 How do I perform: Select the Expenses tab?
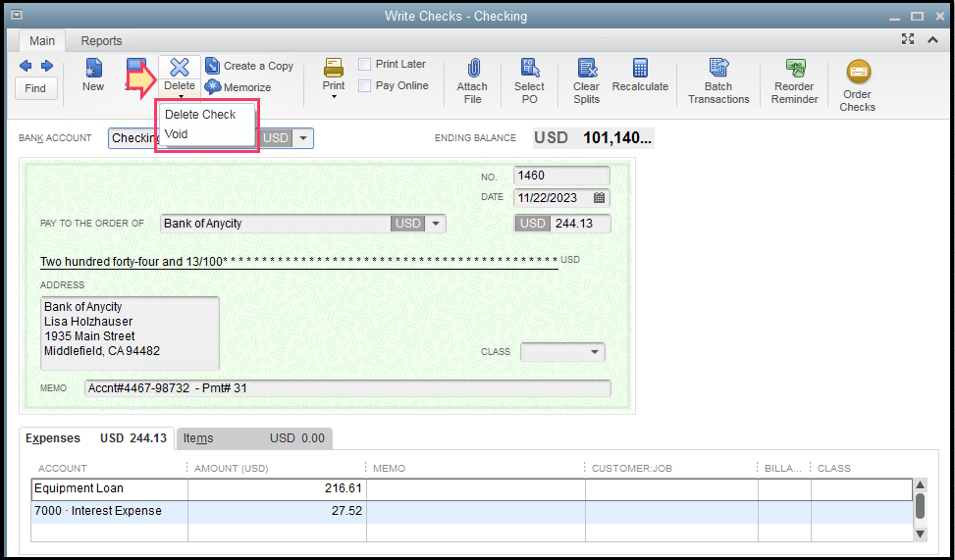pyautogui.click(x=96, y=438)
